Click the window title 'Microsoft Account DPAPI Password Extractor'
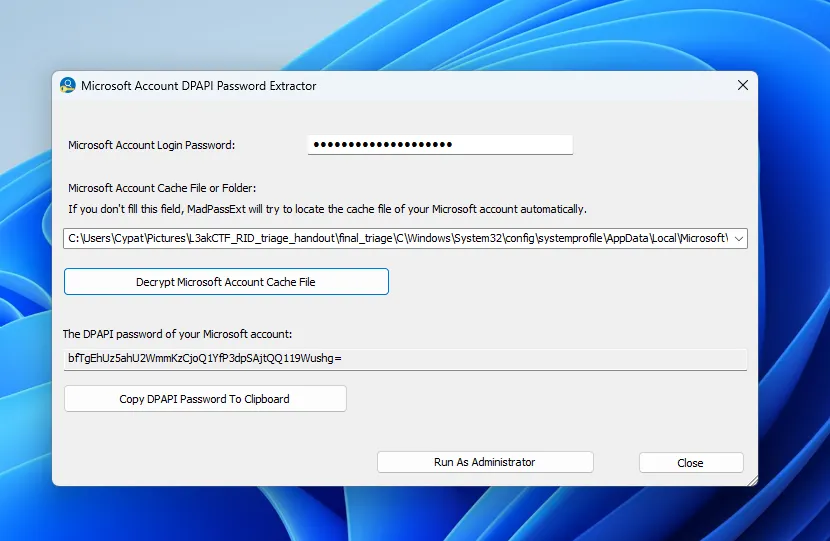Viewport: 830px width, 541px height. 199,86
